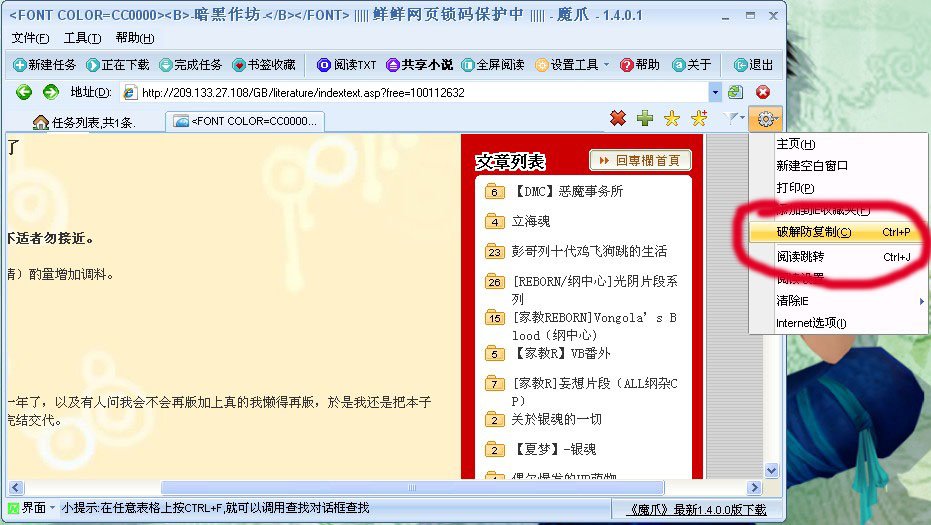Click folder icon beside 立海魂
Image resolution: width=931 pixels, height=525 pixels.
pos(495,221)
